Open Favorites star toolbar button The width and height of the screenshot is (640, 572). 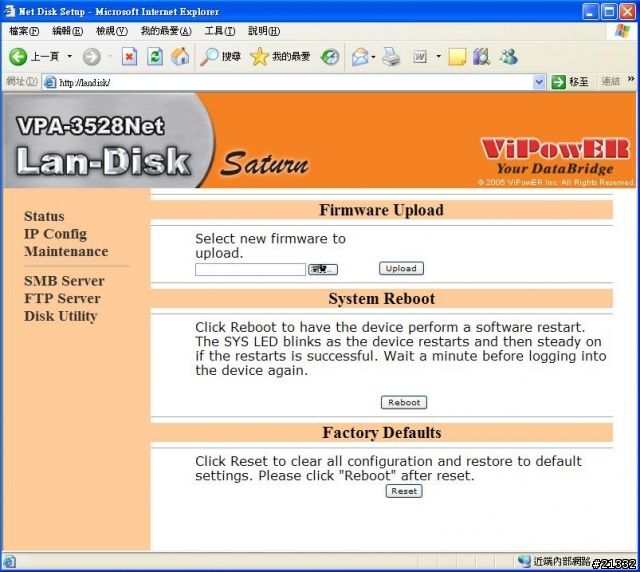280,57
